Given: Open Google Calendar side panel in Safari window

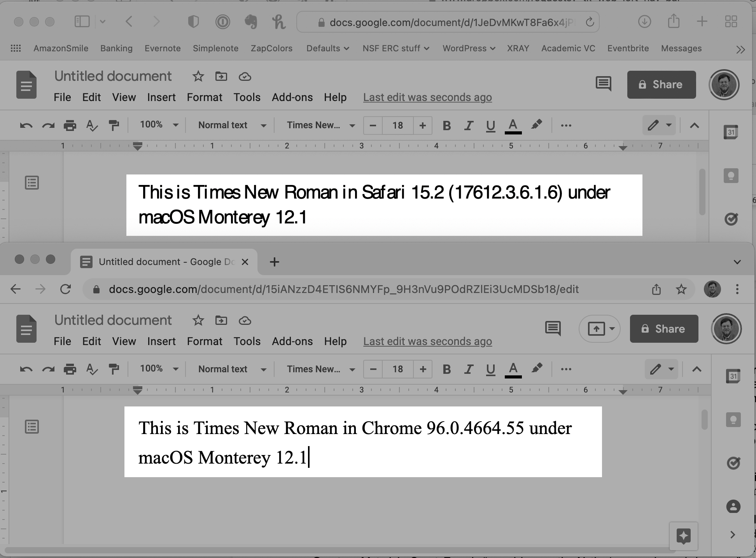Looking at the screenshot, I should (731, 132).
